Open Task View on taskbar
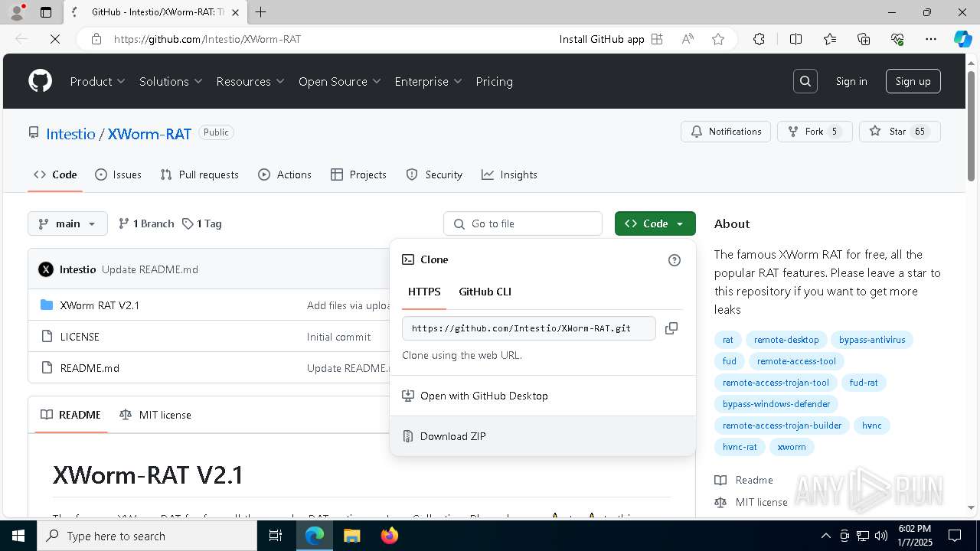The width and height of the screenshot is (980, 551). (276, 536)
